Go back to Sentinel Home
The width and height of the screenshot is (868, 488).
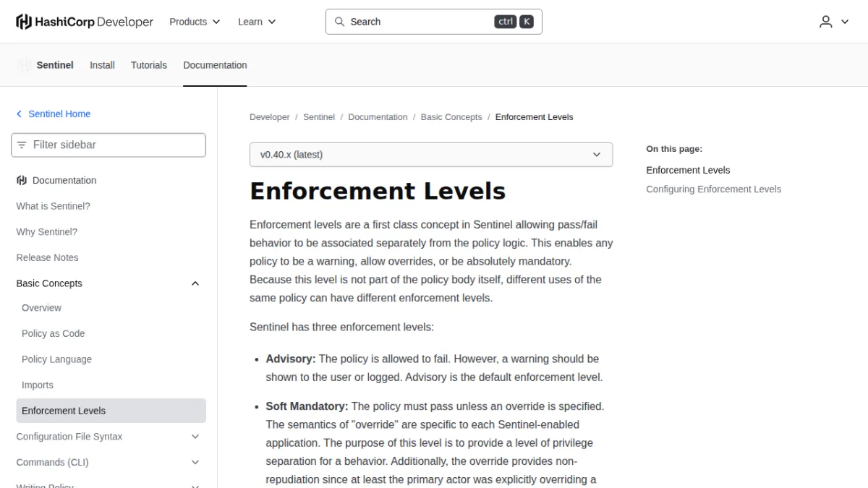point(59,114)
